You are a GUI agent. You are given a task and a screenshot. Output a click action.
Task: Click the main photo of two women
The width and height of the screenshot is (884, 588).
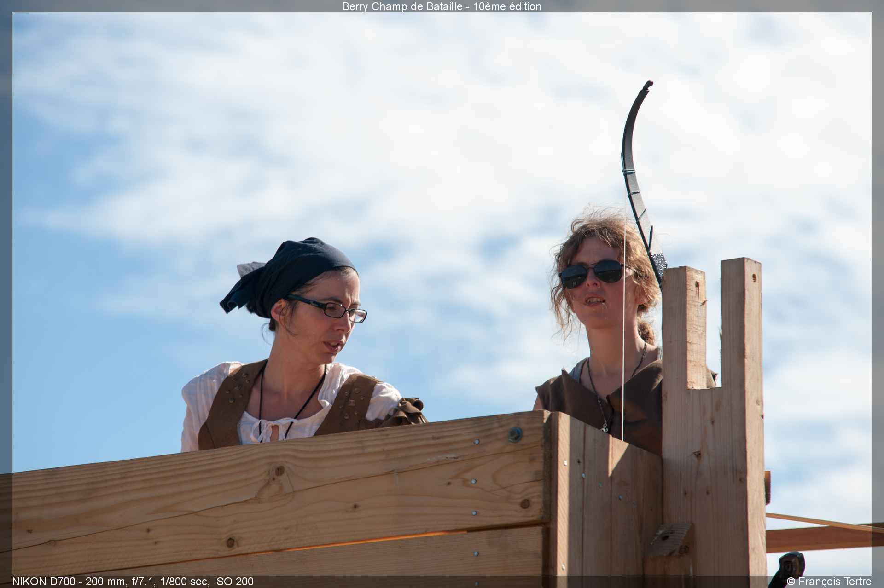[442, 294]
